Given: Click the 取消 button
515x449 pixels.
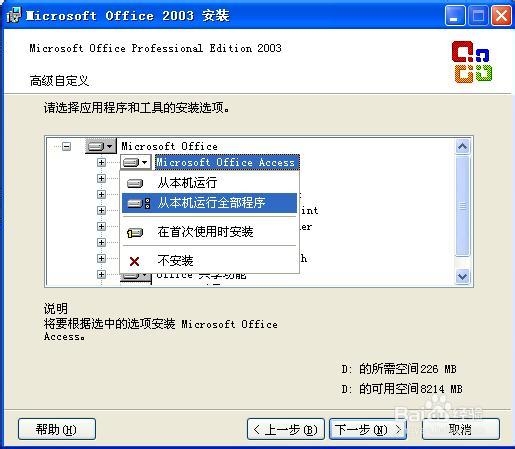Looking at the screenshot, I should point(461,429).
